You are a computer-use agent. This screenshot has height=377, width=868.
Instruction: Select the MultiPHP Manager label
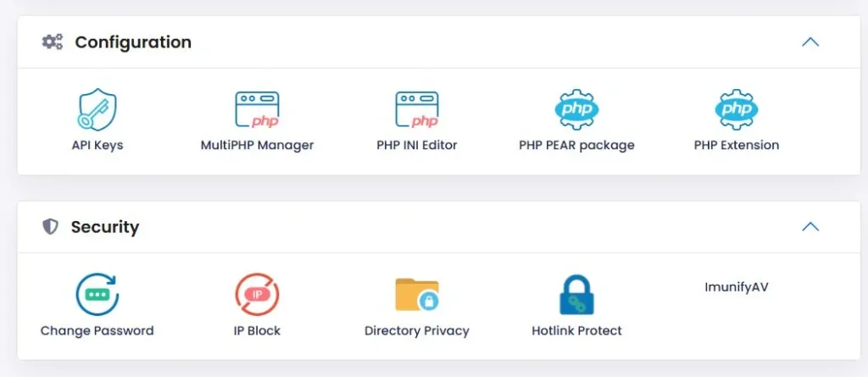point(257,145)
